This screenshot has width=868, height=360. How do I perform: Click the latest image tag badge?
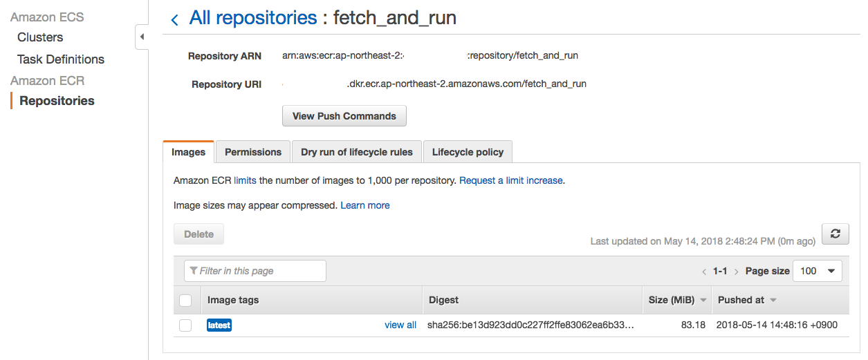219,325
